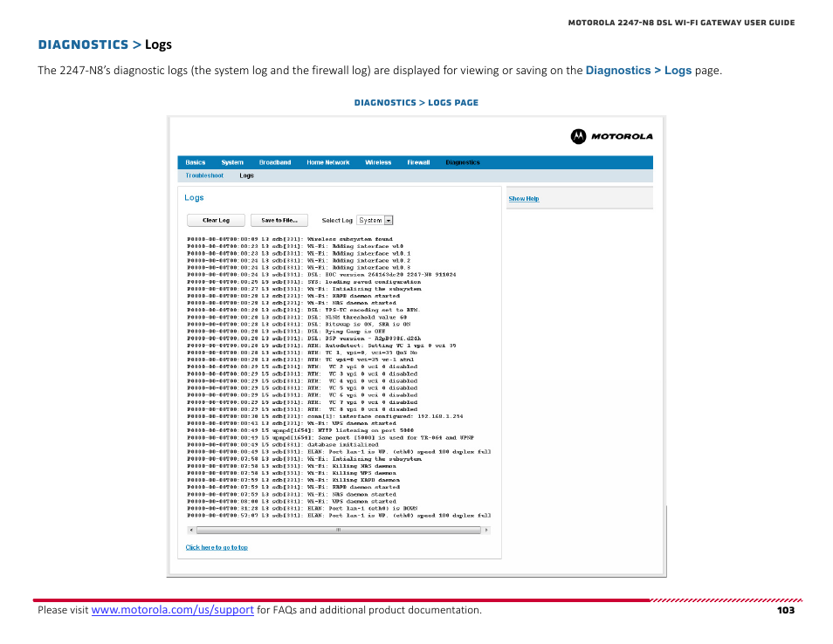Open the Show Help link

523,199
